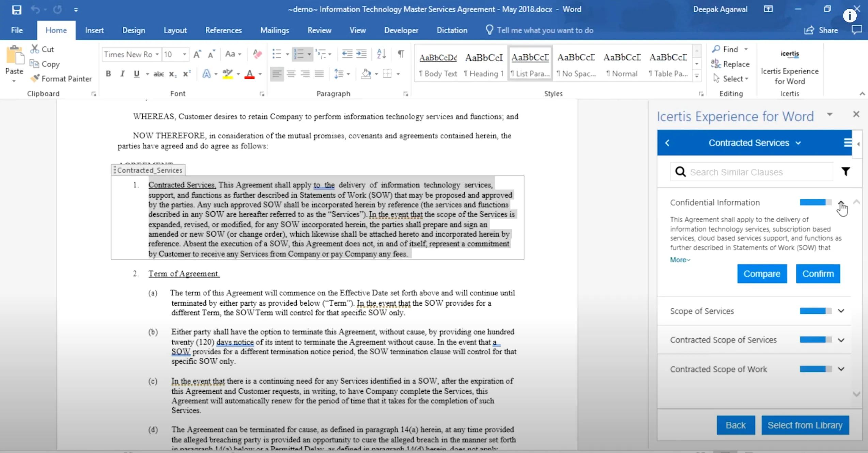Image resolution: width=868 pixels, height=453 pixels.
Task: Switch to the Review tab
Action: (x=319, y=30)
